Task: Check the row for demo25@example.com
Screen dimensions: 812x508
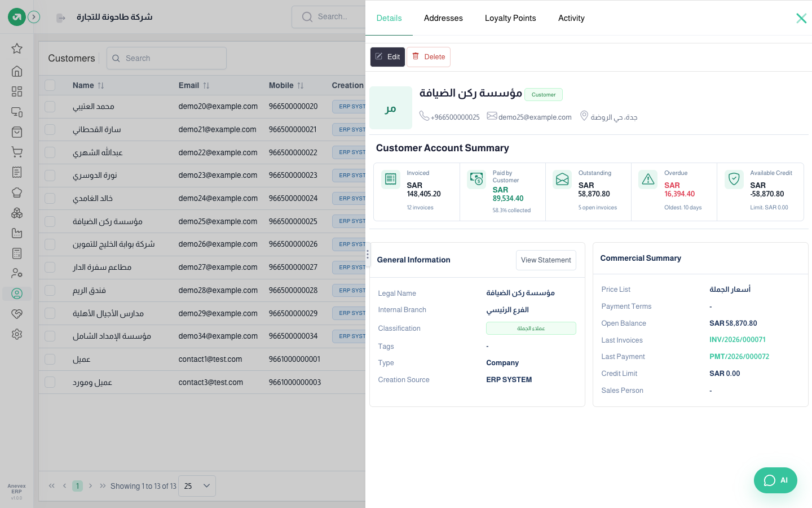Action: (x=50, y=221)
